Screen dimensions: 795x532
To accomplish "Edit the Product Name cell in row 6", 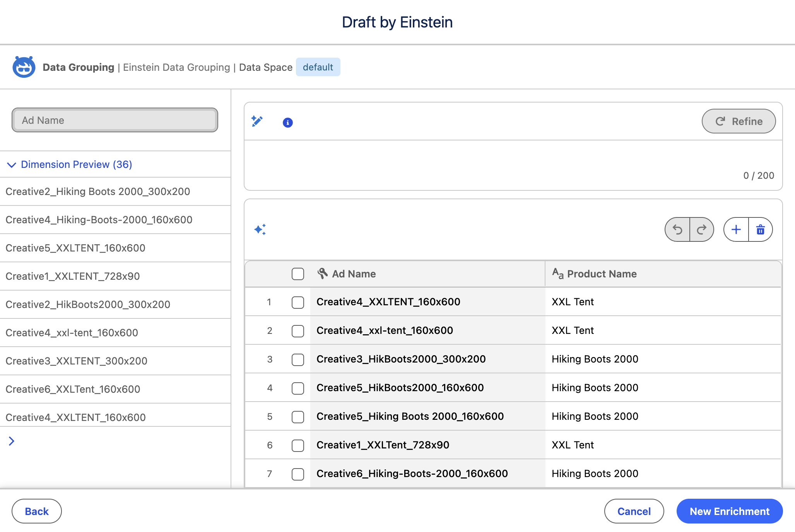I will coord(663,445).
